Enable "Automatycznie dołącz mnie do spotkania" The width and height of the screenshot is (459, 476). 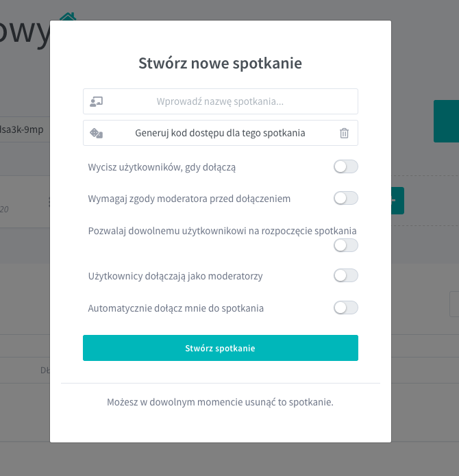345,308
